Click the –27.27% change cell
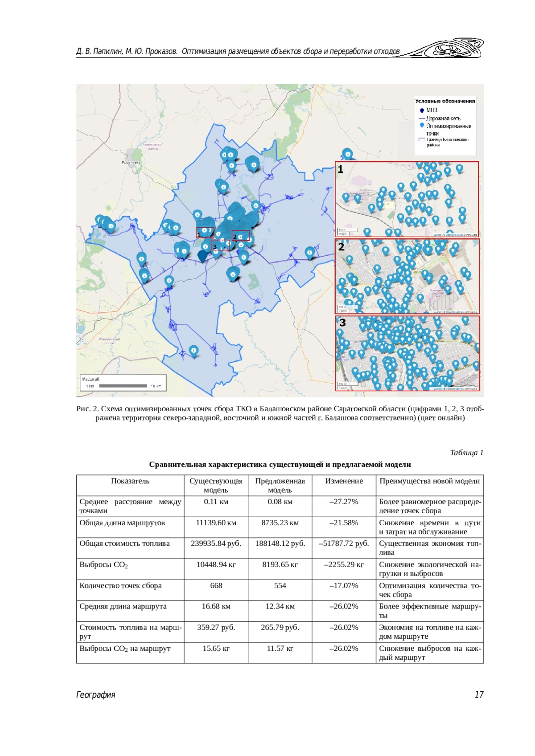535x756 pixels. (344, 502)
